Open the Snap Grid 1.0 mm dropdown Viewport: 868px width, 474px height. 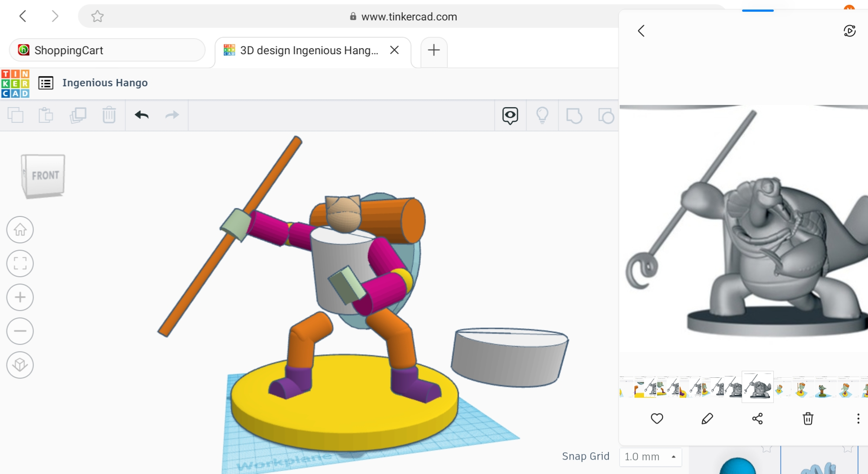tap(650, 457)
